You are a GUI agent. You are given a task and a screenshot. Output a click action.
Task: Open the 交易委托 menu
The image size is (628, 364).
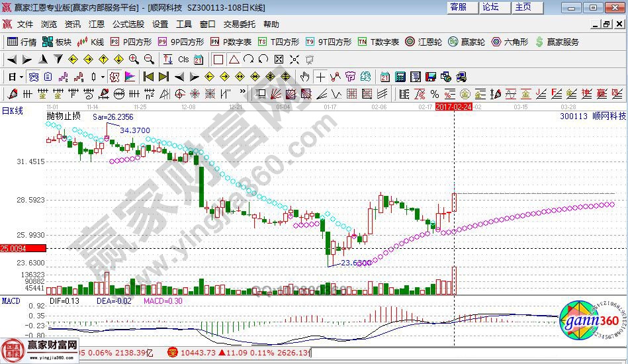tap(239, 24)
